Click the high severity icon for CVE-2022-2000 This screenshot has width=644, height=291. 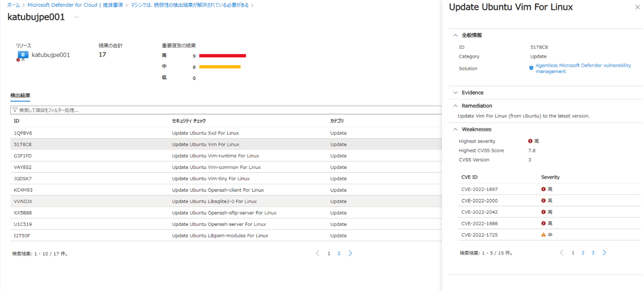click(544, 201)
